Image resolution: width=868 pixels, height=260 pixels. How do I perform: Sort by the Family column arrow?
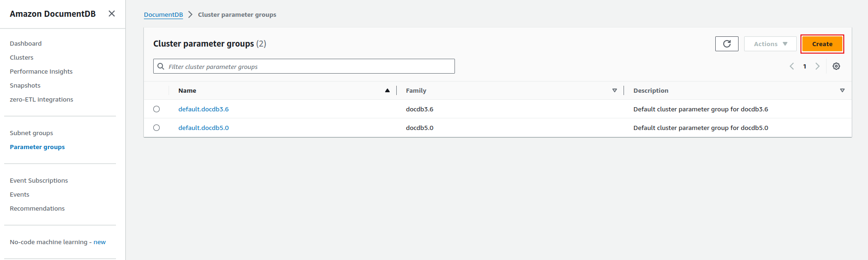(614, 90)
